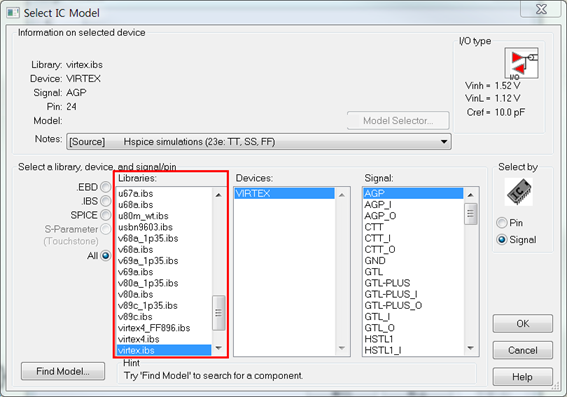Open the Notes combo box showing Hspice simulations
The image size is (567, 397).
(259, 142)
